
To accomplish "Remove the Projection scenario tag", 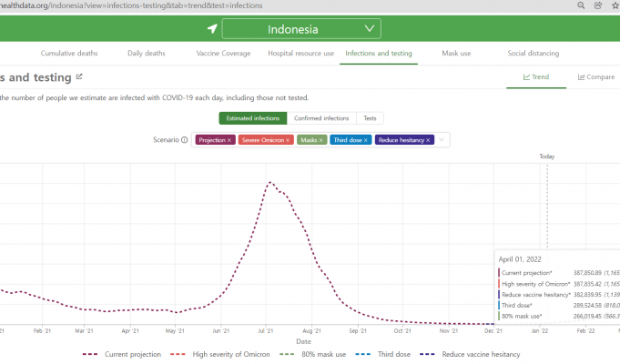I will tap(229, 140).
